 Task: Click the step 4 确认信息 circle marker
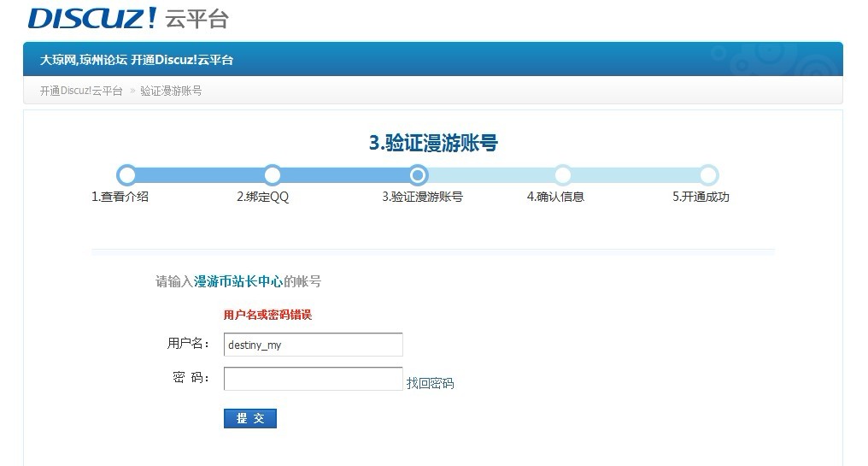coord(563,175)
